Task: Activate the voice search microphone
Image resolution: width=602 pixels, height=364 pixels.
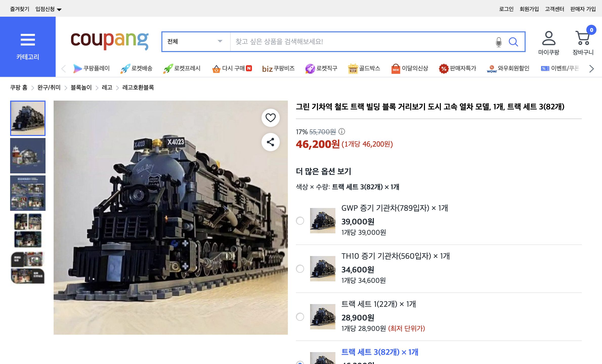Action: (499, 42)
